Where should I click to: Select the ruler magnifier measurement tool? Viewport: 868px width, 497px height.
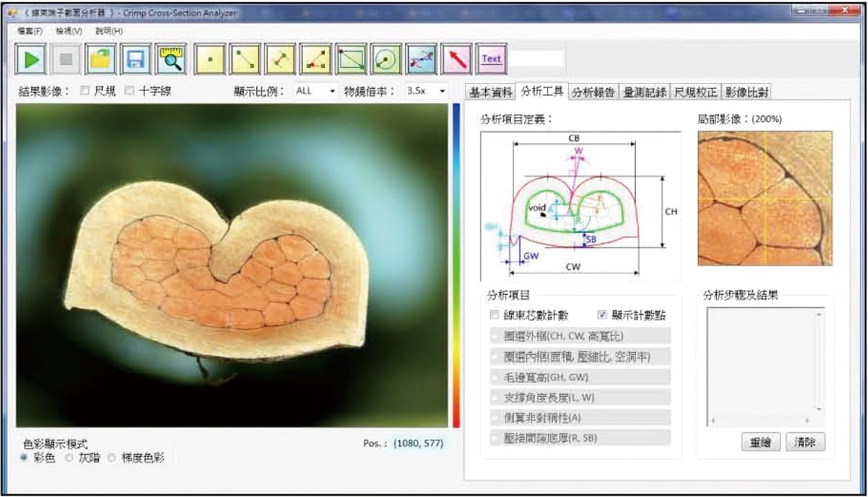pos(171,60)
